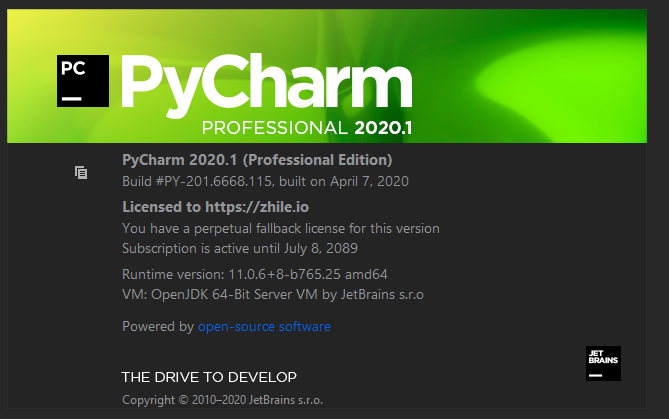The width and height of the screenshot is (669, 419).
Task: Click the perpetual fallback license message
Action: pyautogui.click(x=280, y=228)
